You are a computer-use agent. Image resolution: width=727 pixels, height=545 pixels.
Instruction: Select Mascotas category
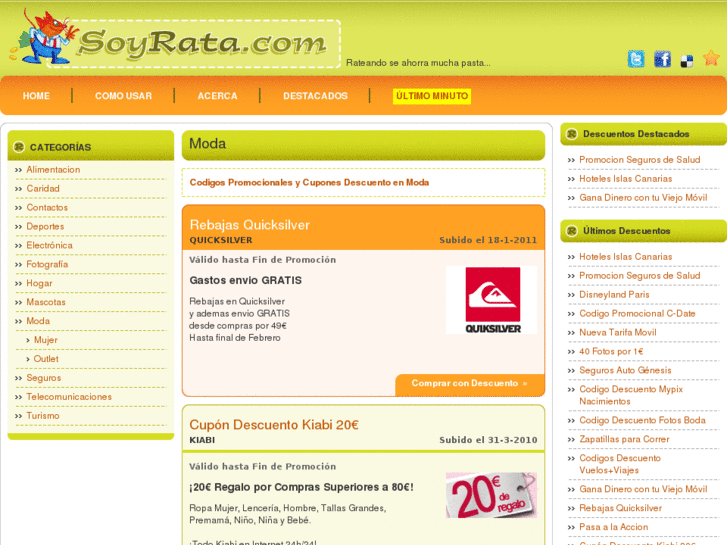(46, 302)
